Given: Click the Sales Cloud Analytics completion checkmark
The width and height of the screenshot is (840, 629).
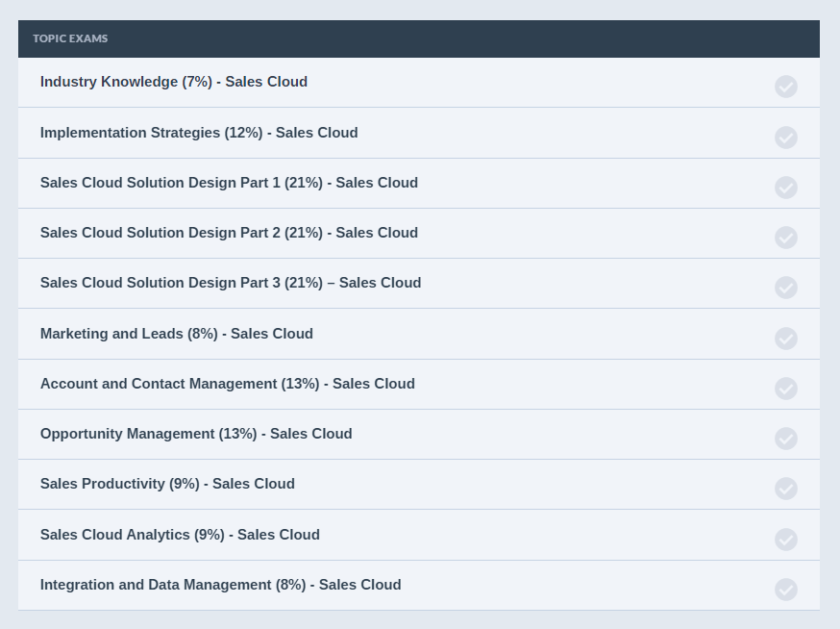Looking at the screenshot, I should click(x=786, y=540).
